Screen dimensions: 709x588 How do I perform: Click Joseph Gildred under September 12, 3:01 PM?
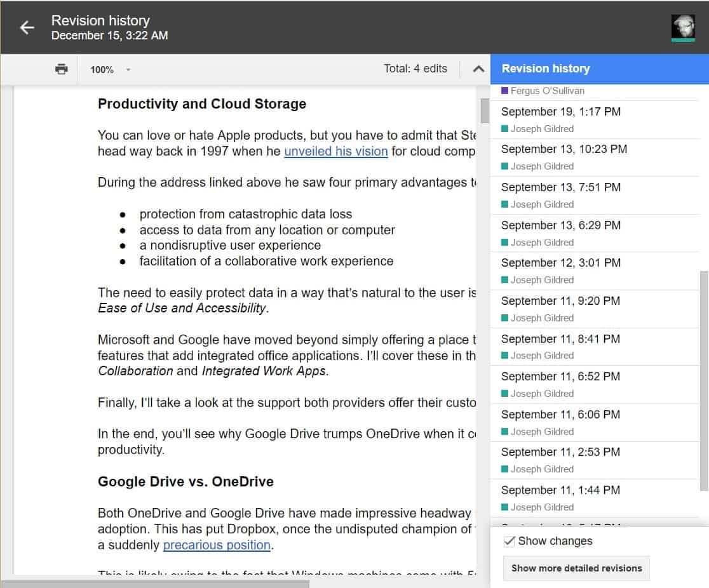542,280
